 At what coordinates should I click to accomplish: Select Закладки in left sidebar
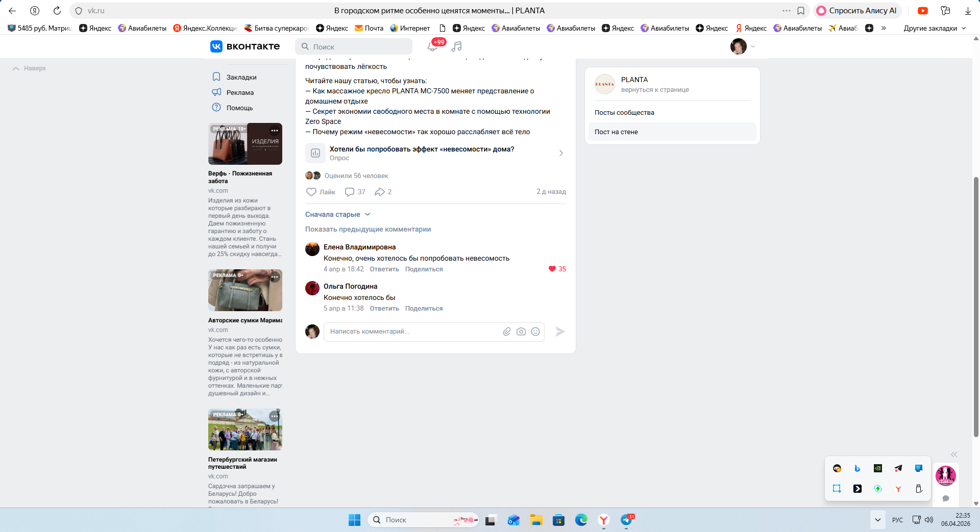241,77
